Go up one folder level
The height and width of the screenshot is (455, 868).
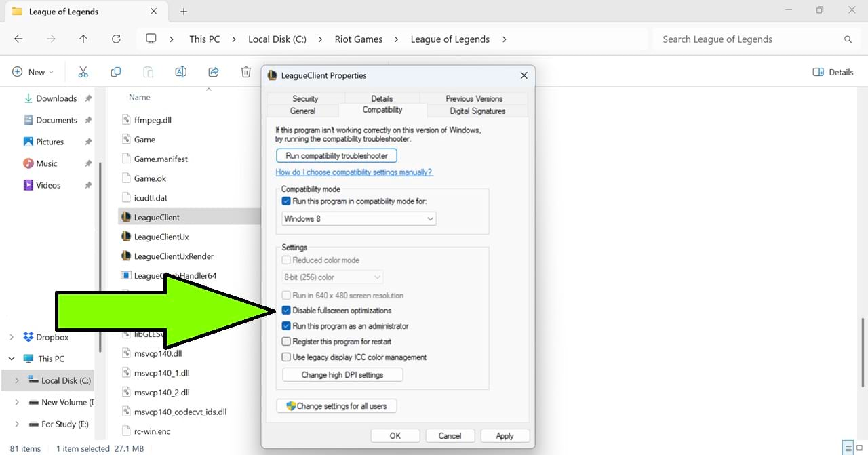(x=83, y=39)
